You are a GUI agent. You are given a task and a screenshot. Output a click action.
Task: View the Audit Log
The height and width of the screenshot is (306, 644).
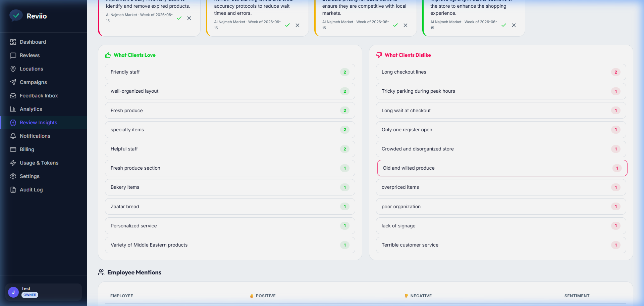point(44,190)
